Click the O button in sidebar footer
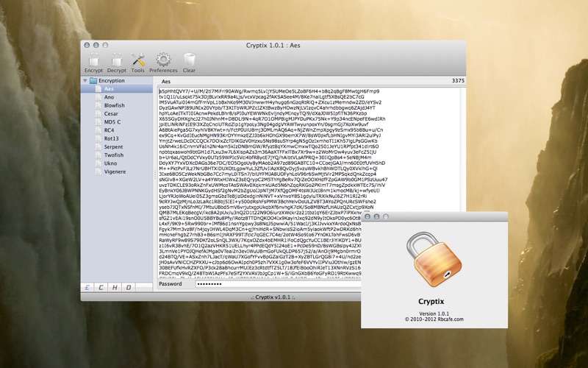This screenshot has height=368, width=588. (128, 287)
